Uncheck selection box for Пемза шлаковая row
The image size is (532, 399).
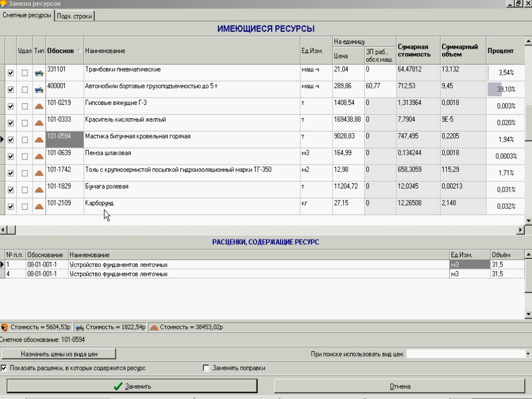(x=10, y=156)
